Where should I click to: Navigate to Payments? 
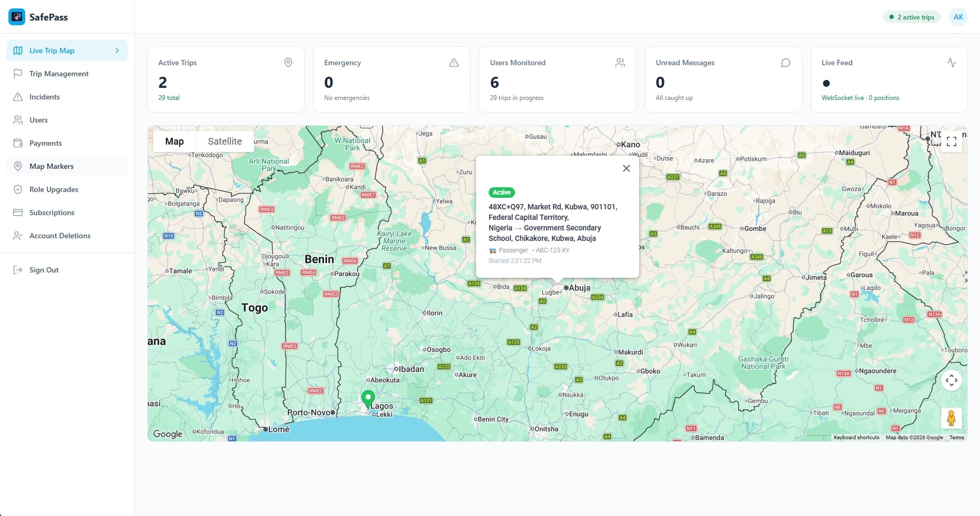[x=67, y=143]
